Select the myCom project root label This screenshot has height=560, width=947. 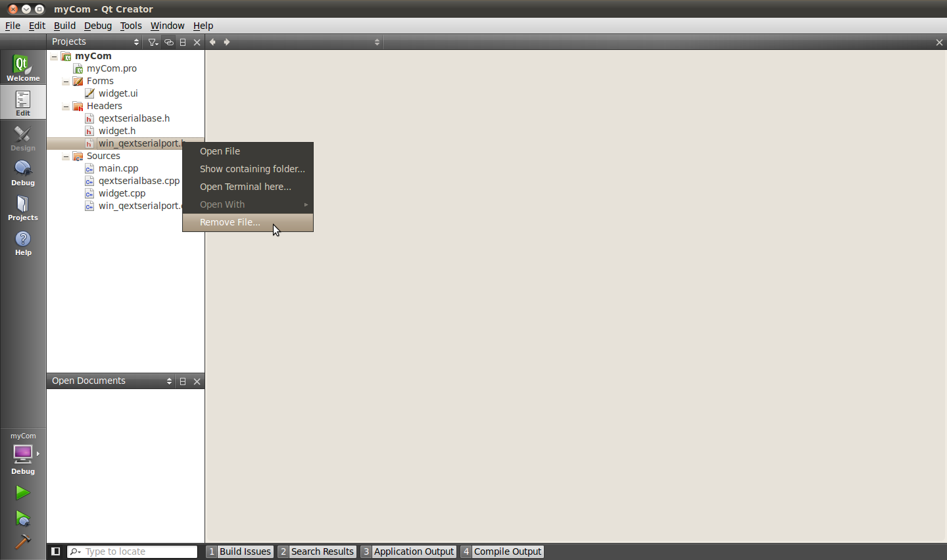(x=93, y=56)
